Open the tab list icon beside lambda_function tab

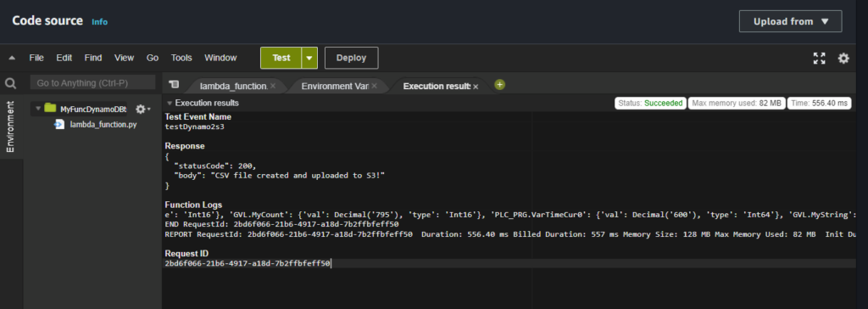tap(174, 84)
